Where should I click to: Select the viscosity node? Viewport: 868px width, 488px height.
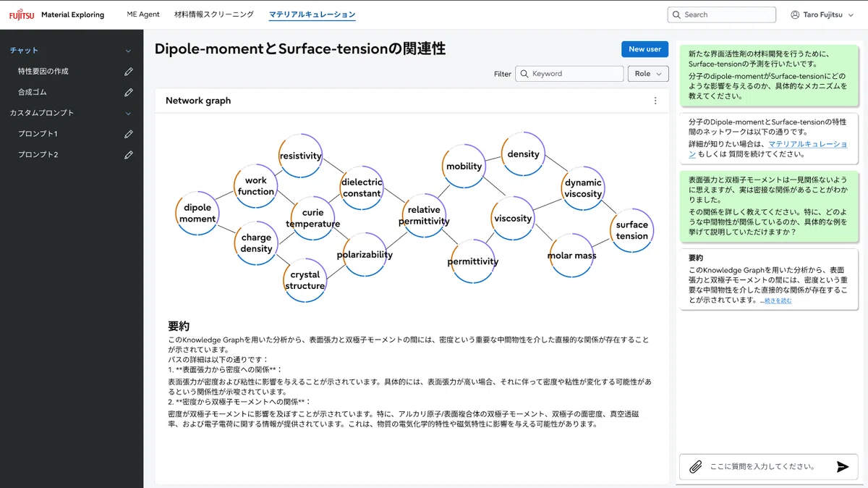513,219
